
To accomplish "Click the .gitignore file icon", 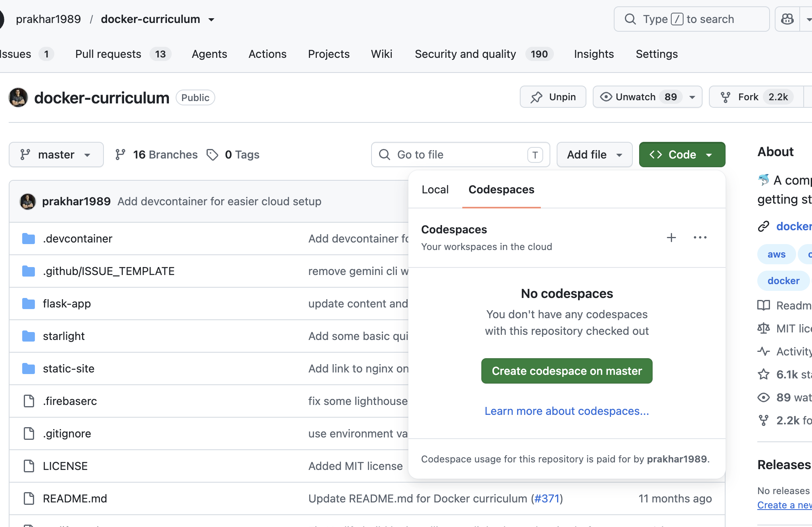I will coord(29,433).
